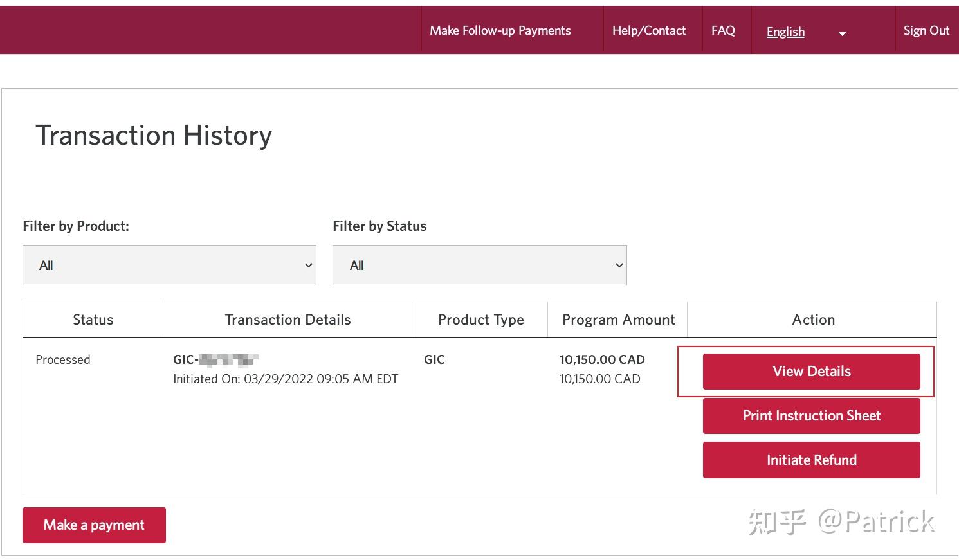The image size is (959, 560).
Task: Expand the language selector arrow
Action: point(842,33)
